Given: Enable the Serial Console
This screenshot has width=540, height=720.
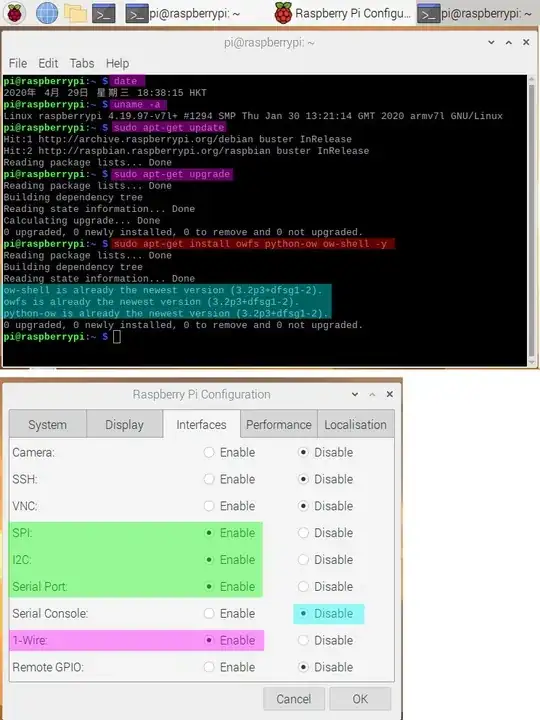Looking at the screenshot, I should (229, 613).
